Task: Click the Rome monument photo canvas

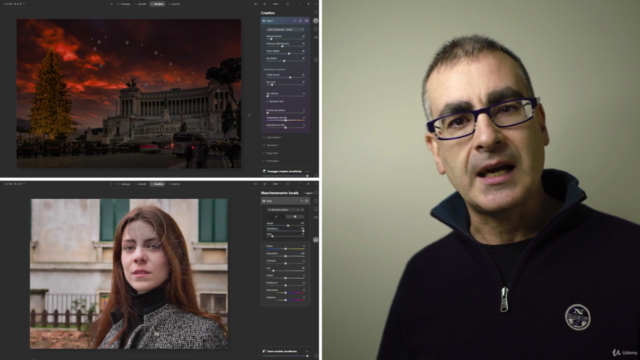Action: click(x=129, y=93)
